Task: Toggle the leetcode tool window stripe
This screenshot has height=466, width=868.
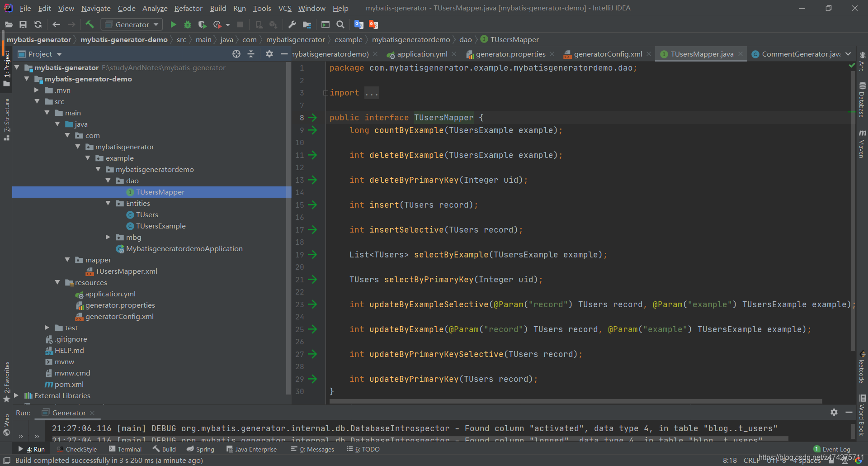Action: [x=862, y=367]
